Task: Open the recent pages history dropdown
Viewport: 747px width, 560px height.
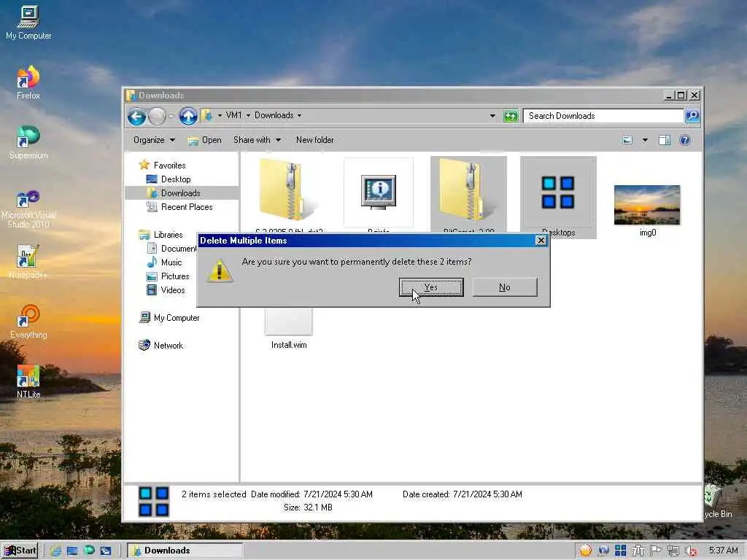Action: (x=171, y=116)
